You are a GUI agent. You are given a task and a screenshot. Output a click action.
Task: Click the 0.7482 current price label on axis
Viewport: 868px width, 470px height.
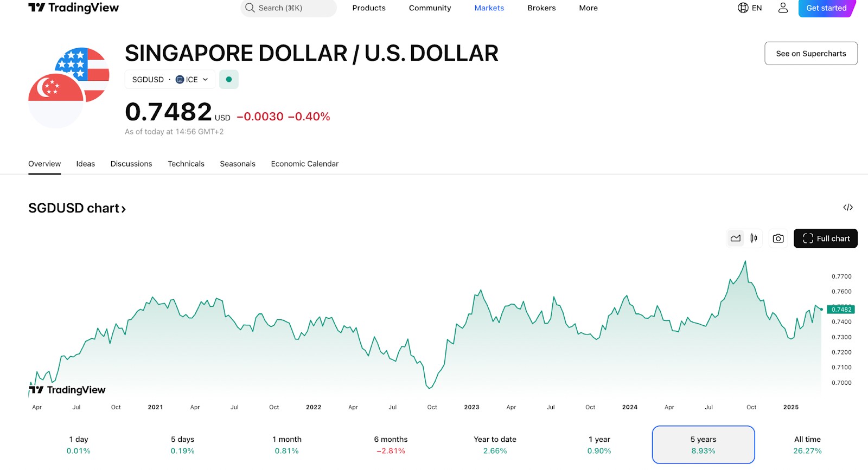841,310
